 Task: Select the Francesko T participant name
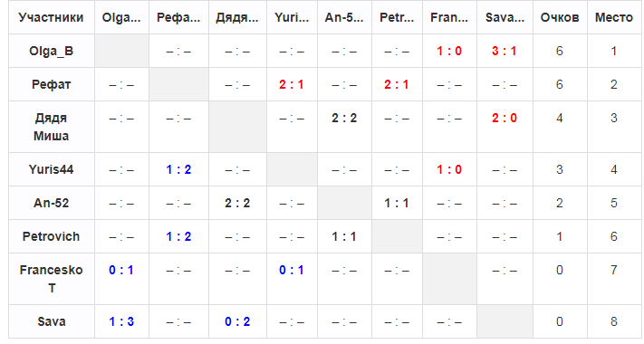coord(51,279)
